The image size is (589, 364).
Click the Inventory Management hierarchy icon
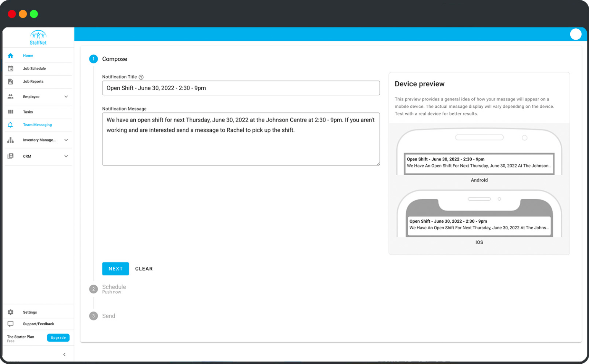point(11,140)
